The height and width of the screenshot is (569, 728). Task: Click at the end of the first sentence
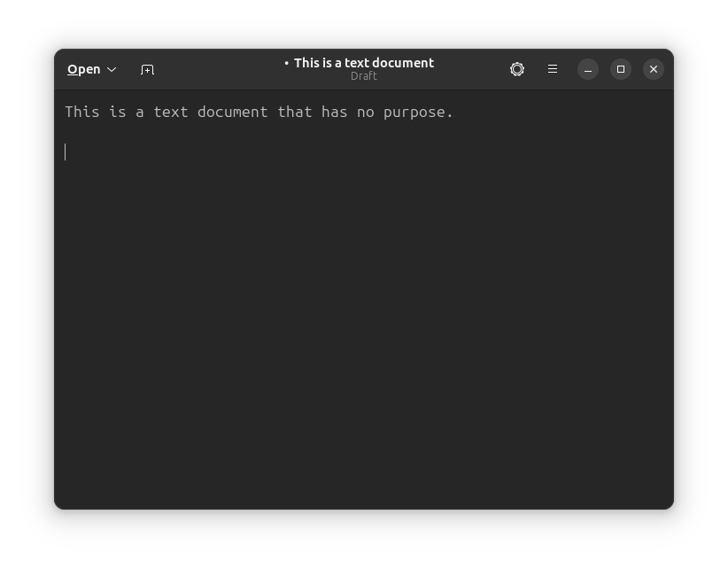tap(453, 112)
